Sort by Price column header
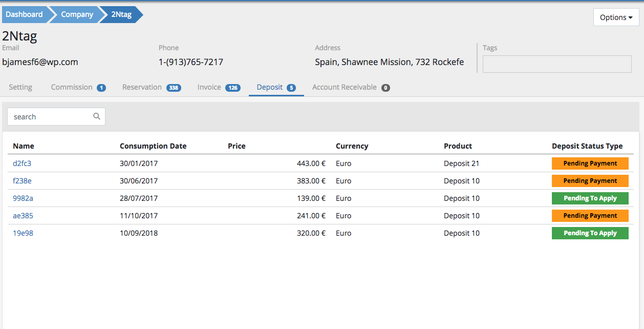Screen dimensions: 644x329 (237, 146)
